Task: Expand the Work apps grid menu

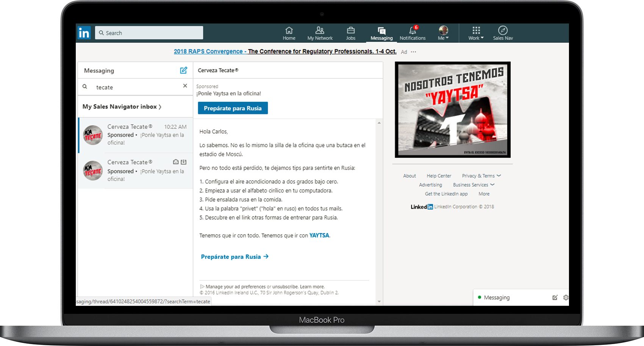Action: [476, 33]
